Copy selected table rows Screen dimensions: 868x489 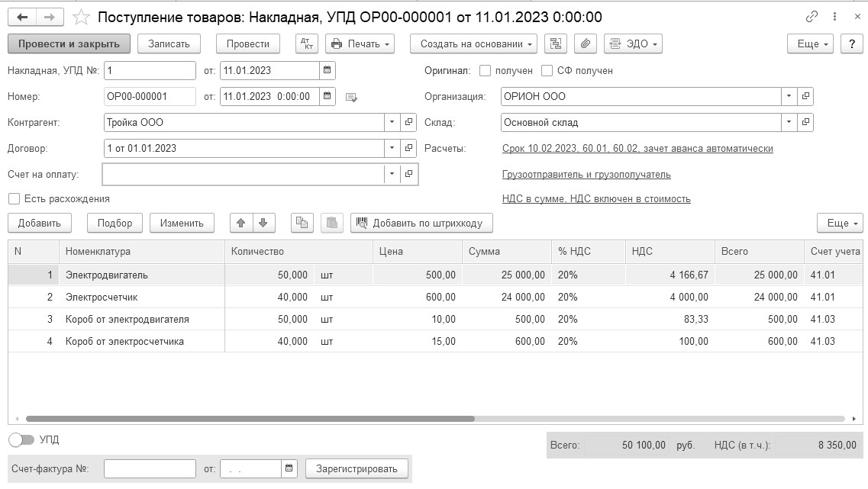tap(302, 223)
